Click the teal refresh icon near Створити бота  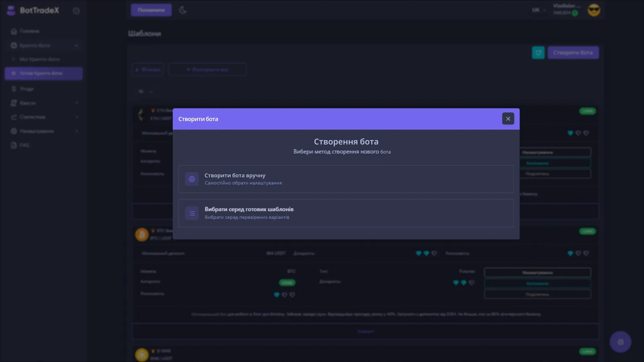click(538, 52)
